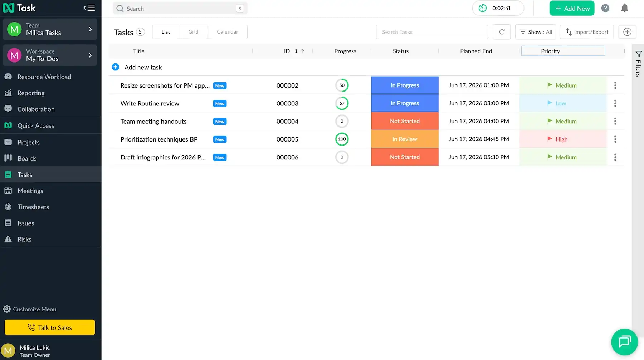The height and width of the screenshot is (360, 644).
Task: Change priority High on Prioritization techniques BP
Action: coord(563,139)
